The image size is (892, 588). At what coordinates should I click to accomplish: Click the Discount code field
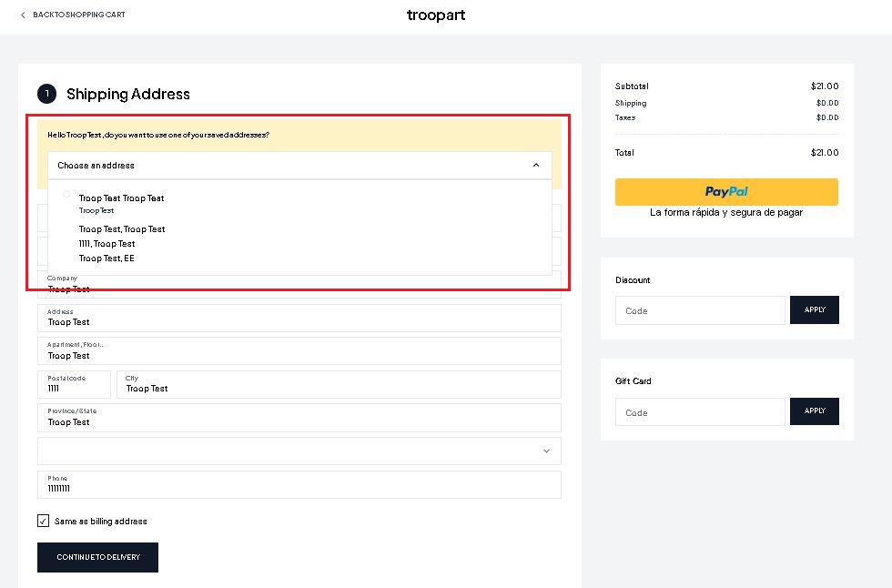(700, 310)
